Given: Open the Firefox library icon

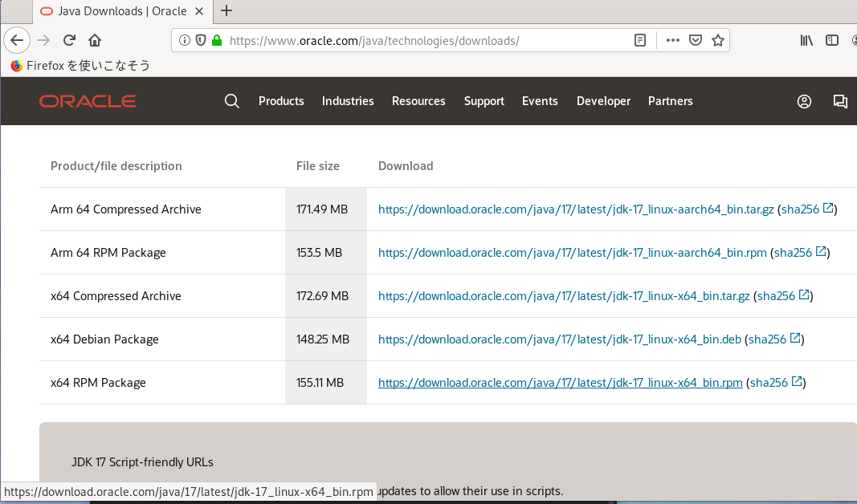Looking at the screenshot, I should tap(806, 40).
